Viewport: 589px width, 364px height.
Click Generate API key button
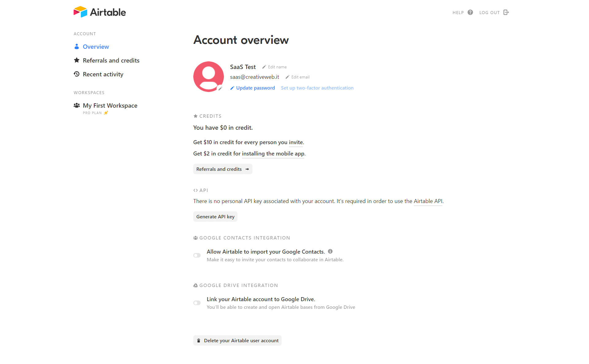coord(215,216)
